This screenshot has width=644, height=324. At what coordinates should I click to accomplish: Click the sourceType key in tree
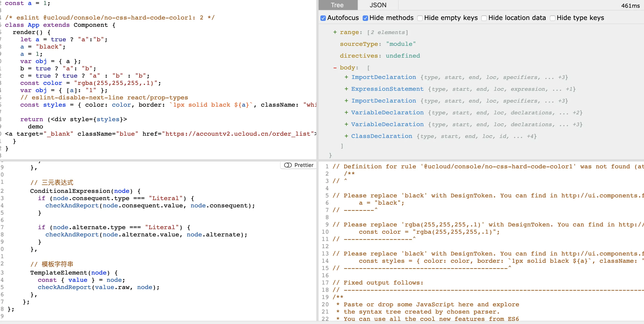359,44
